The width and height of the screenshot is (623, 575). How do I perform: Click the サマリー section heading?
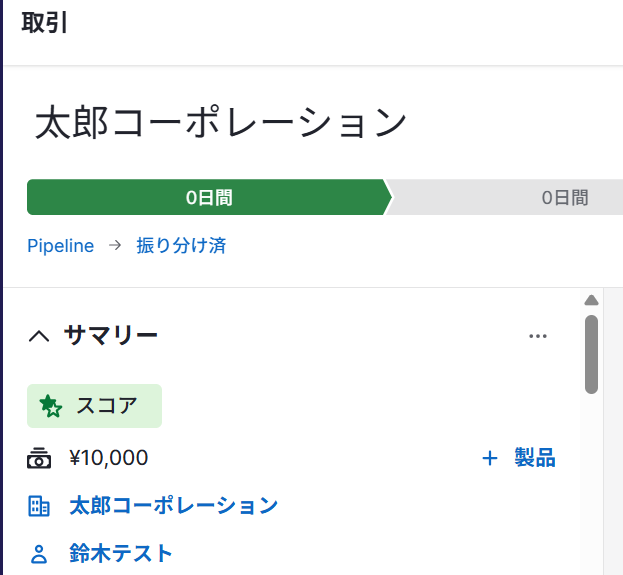(x=111, y=336)
